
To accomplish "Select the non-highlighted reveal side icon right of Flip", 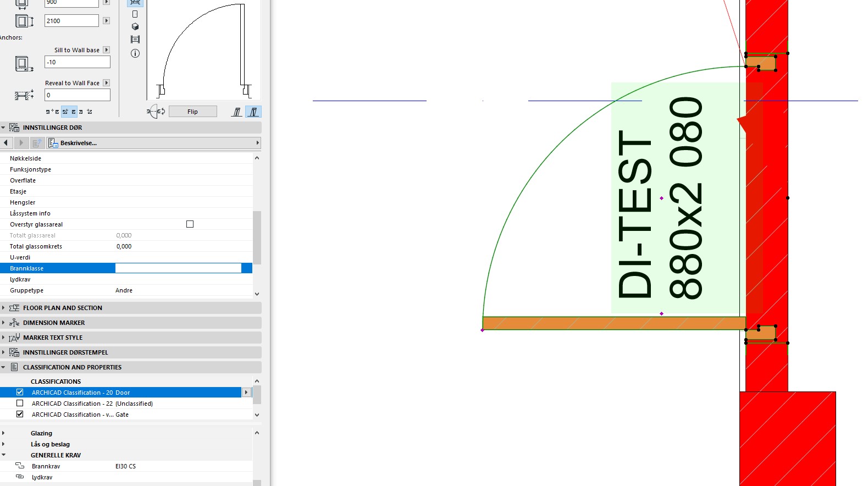I will (x=237, y=112).
